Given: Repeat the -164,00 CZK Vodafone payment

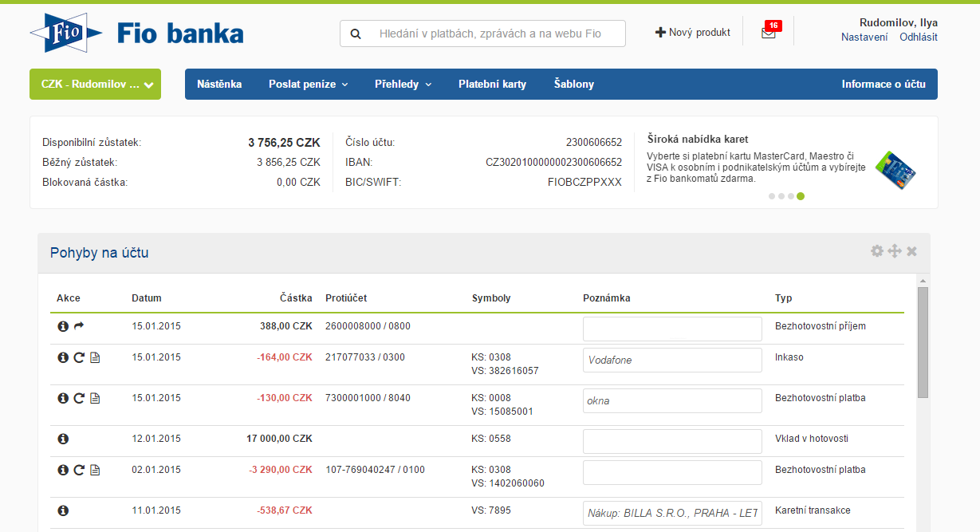Looking at the screenshot, I should click(79, 357).
